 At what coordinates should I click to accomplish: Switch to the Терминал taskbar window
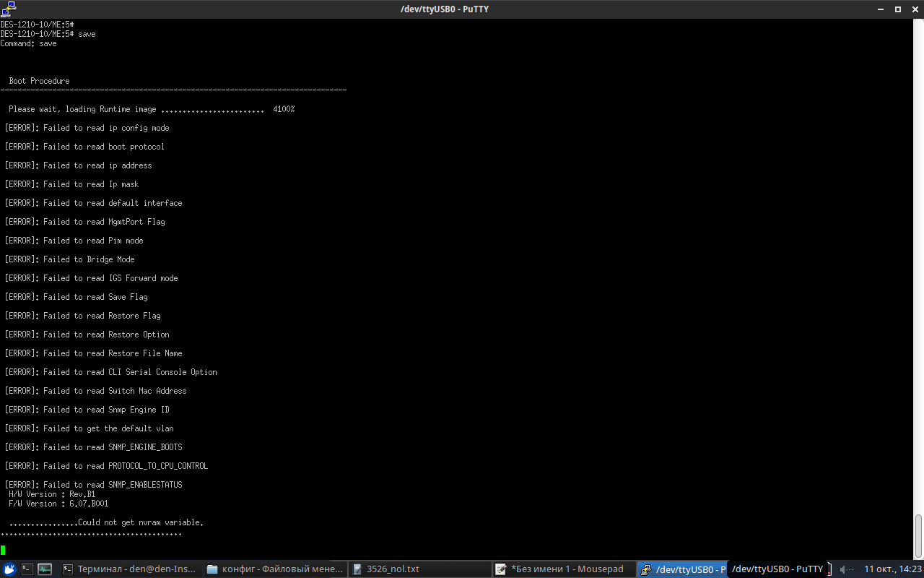point(130,569)
